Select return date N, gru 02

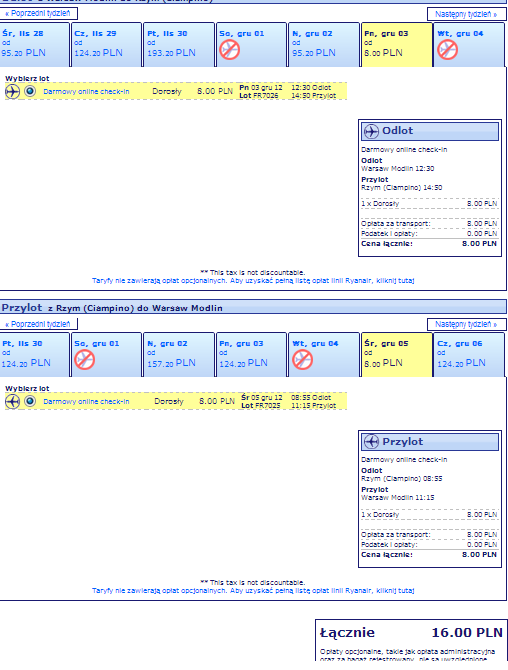179,355
